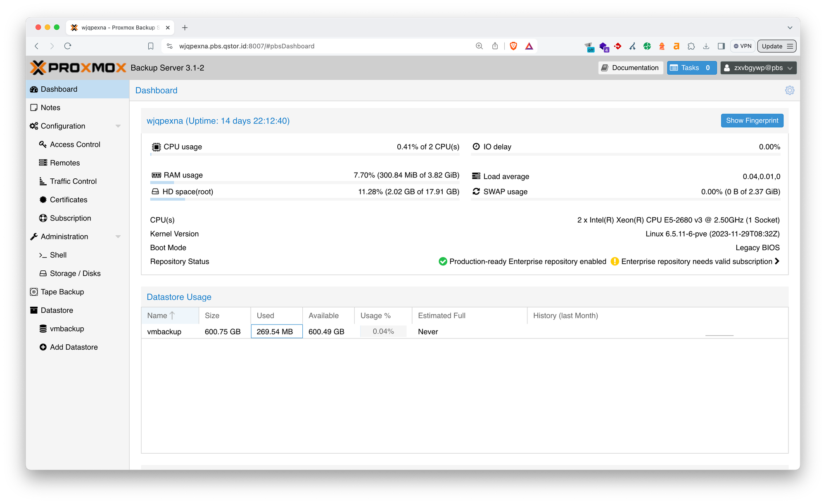Image resolution: width=826 pixels, height=504 pixels.
Task: Click Show Fingerprint button
Action: point(752,121)
